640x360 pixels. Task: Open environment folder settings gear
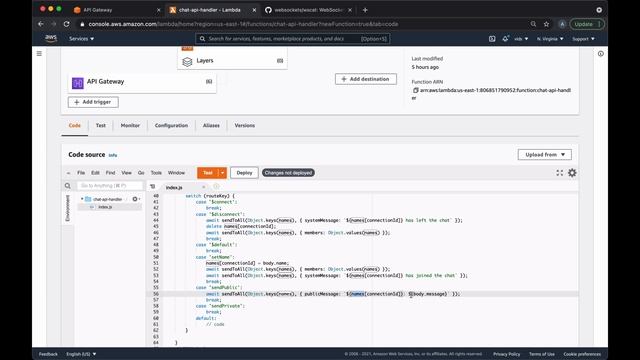click(x=136, y=199)
